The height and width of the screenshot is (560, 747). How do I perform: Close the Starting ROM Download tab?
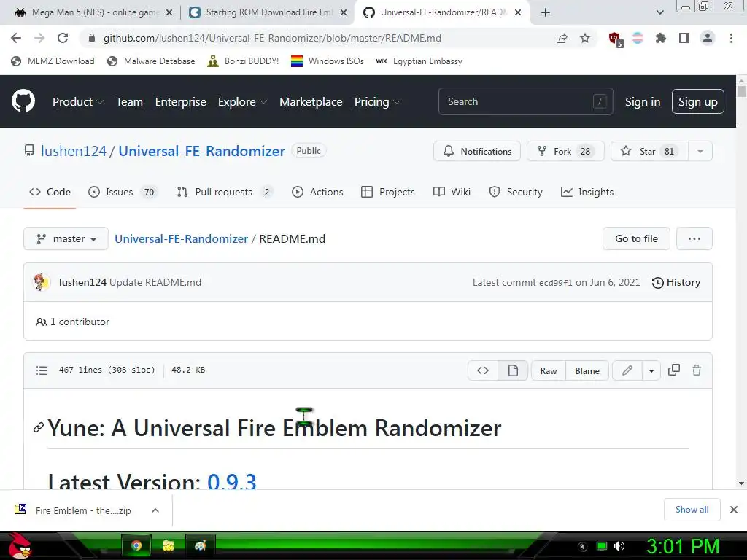pos(344,13)
